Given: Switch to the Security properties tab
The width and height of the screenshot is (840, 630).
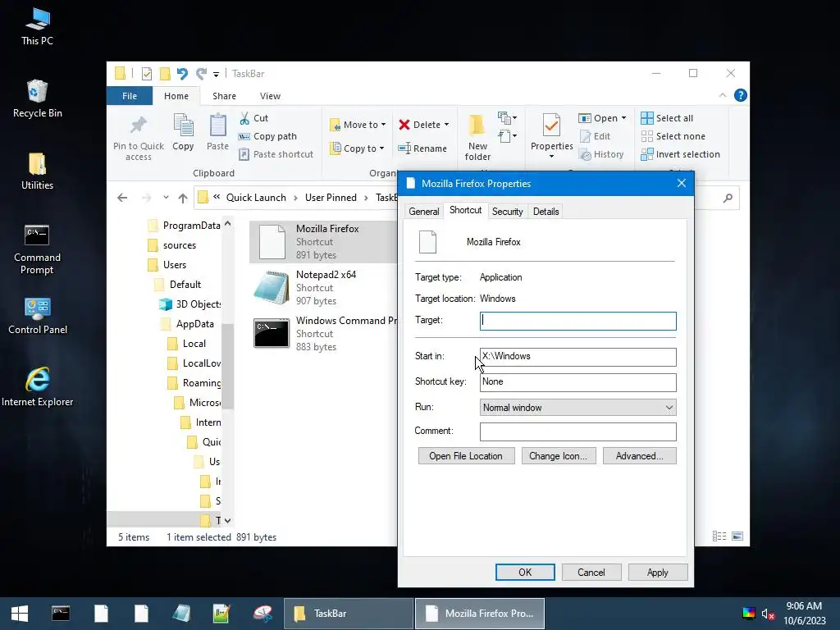Looking at the screenshot, I should tap(507, 212).
